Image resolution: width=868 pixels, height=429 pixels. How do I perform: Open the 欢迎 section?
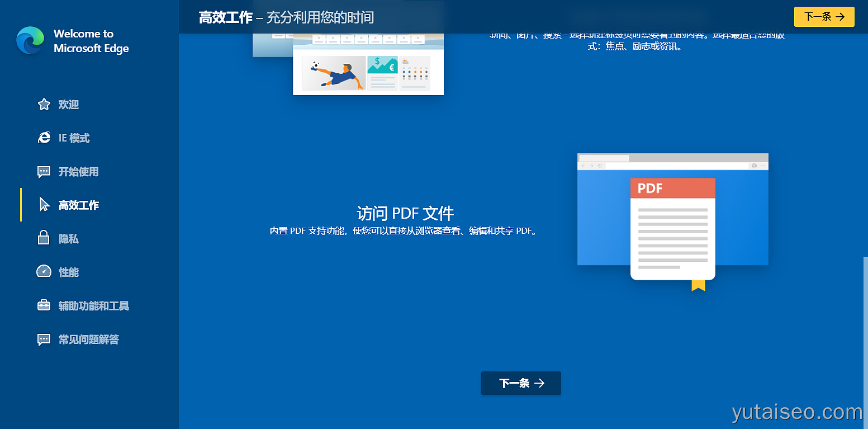tap(69, 105)
